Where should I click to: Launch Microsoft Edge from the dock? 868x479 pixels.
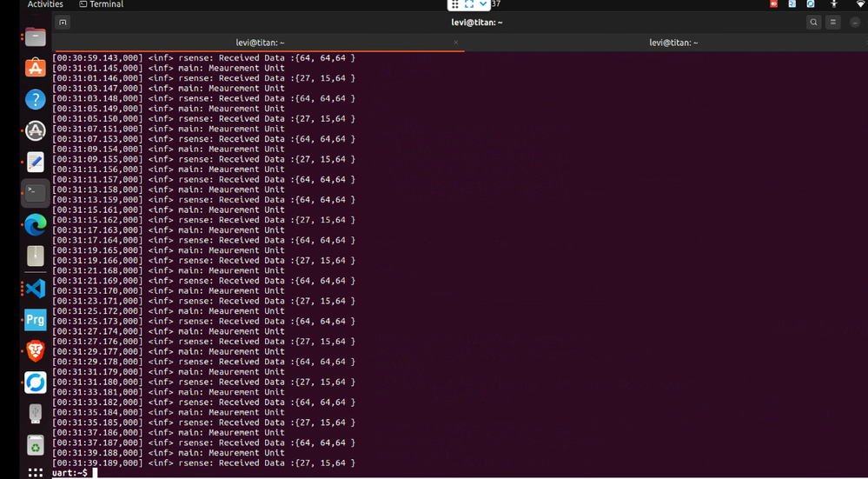coord(36,225)
